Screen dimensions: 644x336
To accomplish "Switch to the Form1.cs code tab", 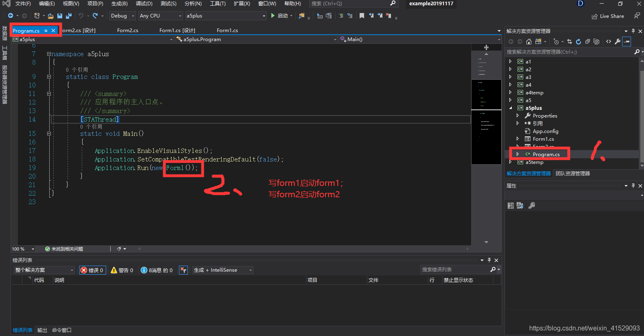I will click(x=227, y=31).
